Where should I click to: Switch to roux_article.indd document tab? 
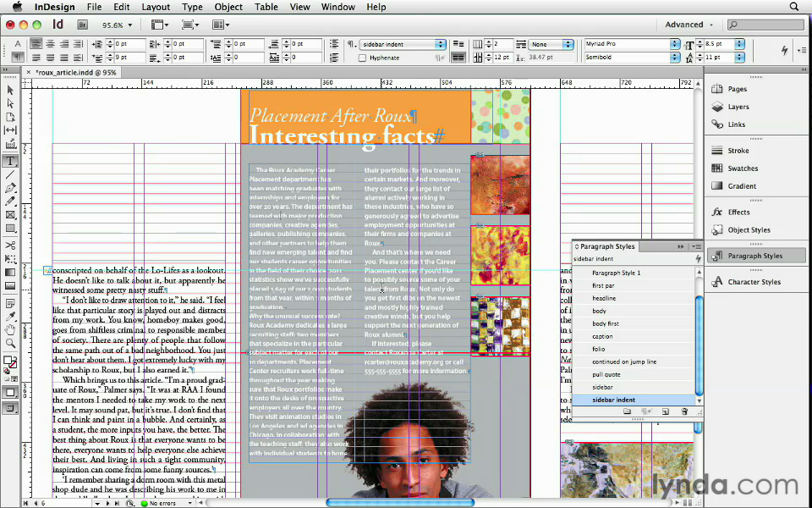[x=75, y=73]
